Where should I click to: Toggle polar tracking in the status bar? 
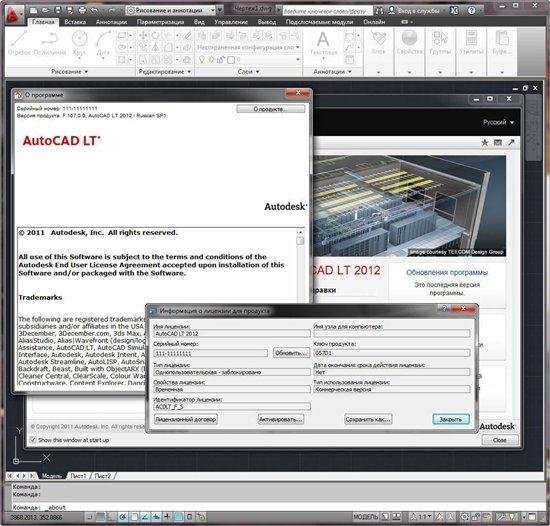123,517
